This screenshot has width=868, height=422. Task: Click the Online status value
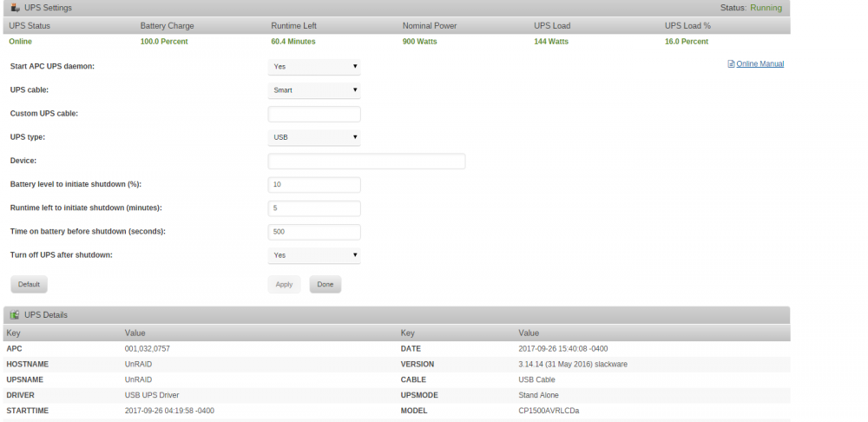click(21, 42)
